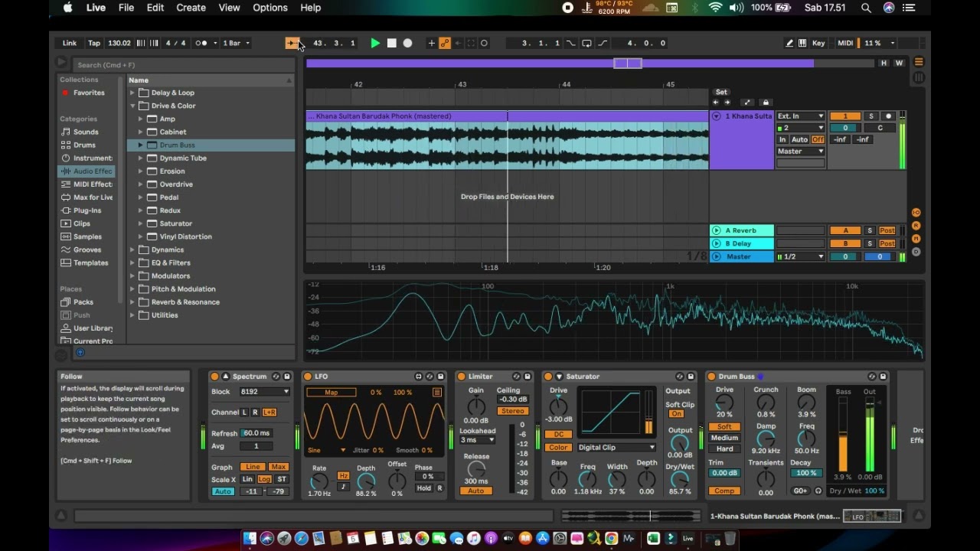980x551 pixels.
Task: Click the Tap tempo button
Action: [94, 43]
